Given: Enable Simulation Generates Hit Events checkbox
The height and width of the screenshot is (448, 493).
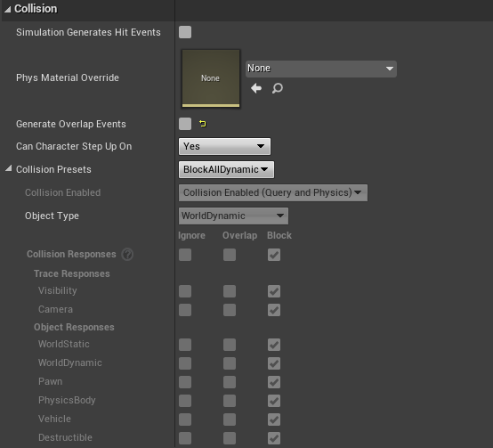Looking at the screenshot, I should [x=185, y=32].
